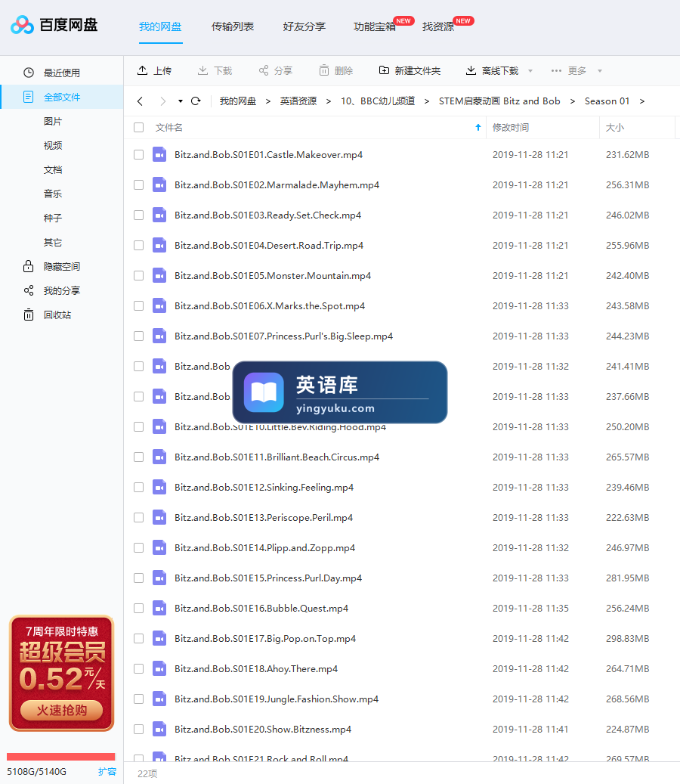This screenshot has height=784, width=680.
Task: Check the box for S01E05 Monster Mountain
Action: [139, 275]
